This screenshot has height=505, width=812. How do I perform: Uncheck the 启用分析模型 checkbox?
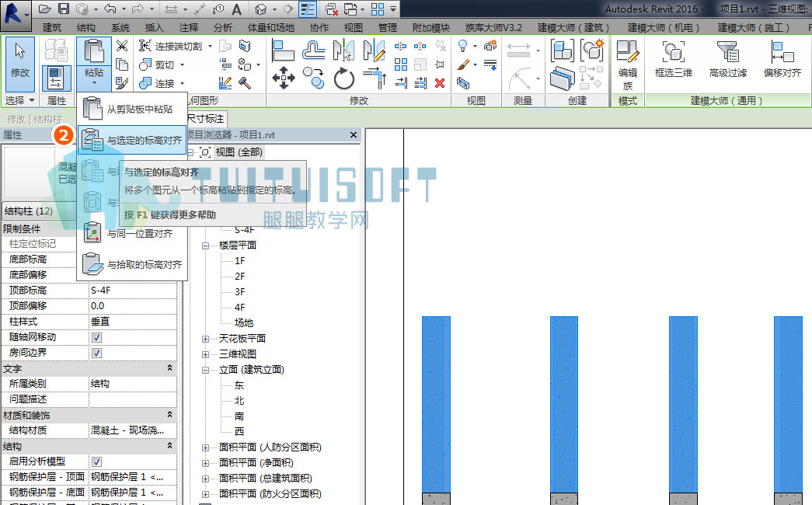point(96,461)
